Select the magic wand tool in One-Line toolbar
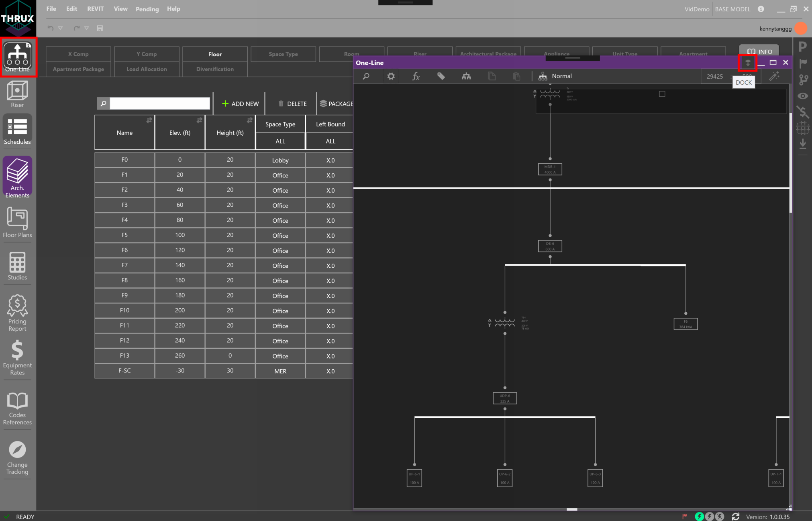The width and height of the screenshot is (812, 521). [x=774, y=76]
